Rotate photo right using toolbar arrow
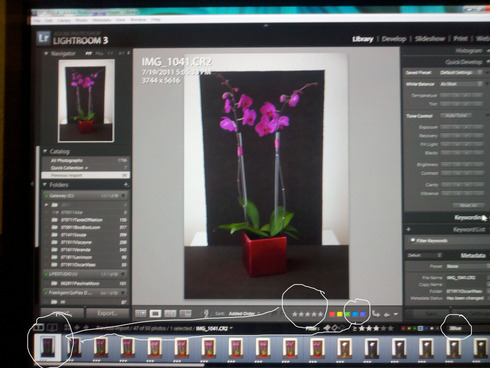 coord(387,314)
